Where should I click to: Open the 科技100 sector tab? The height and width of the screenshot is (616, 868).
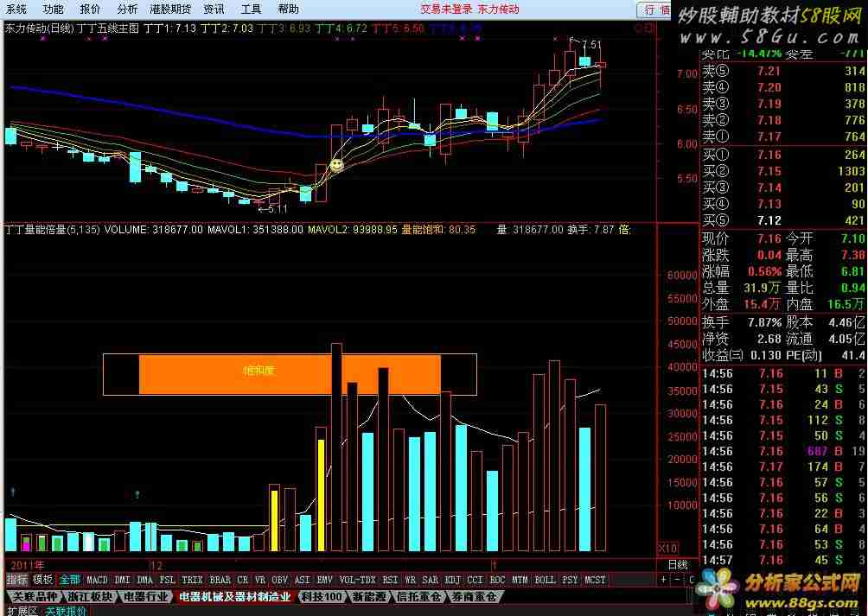[321, 597]
